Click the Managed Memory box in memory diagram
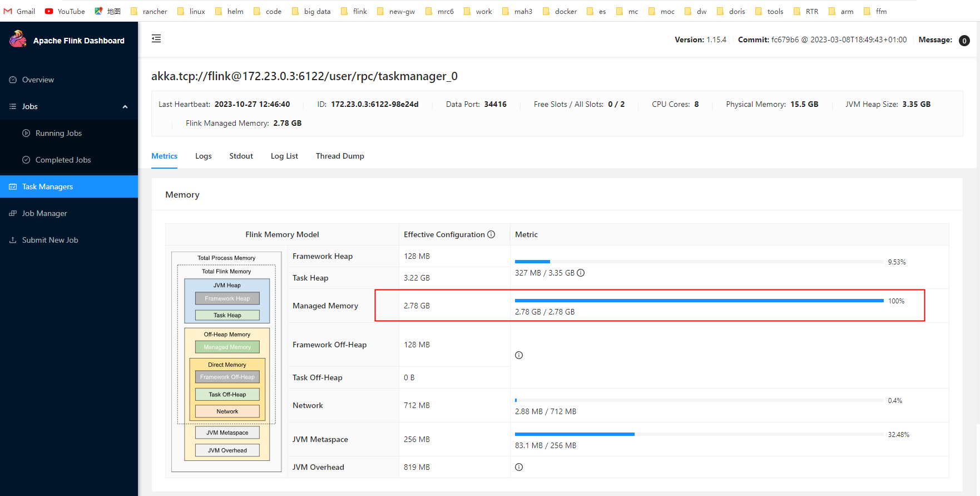This screenshot has height=496, width=980. 227,347
